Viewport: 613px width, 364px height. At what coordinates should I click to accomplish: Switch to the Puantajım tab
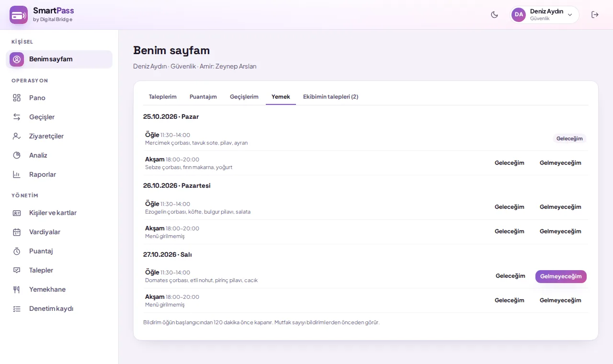point(203,97)
